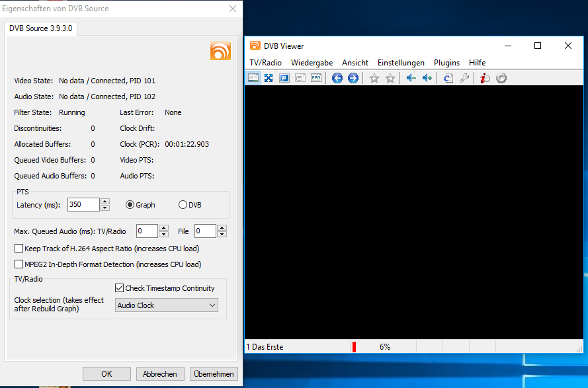Screen dimensions: 588x388
Task: Open the Einstellungen menu
Action: click(401, 63)
